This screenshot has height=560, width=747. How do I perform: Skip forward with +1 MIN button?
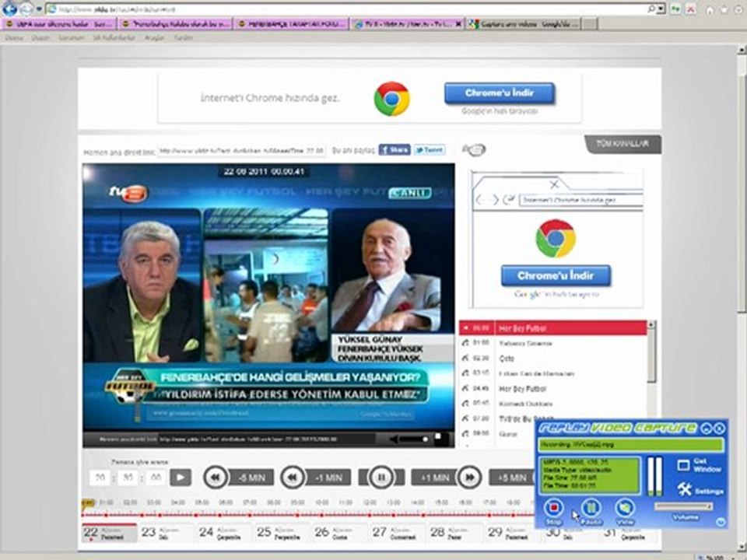[x=447, y=478]
